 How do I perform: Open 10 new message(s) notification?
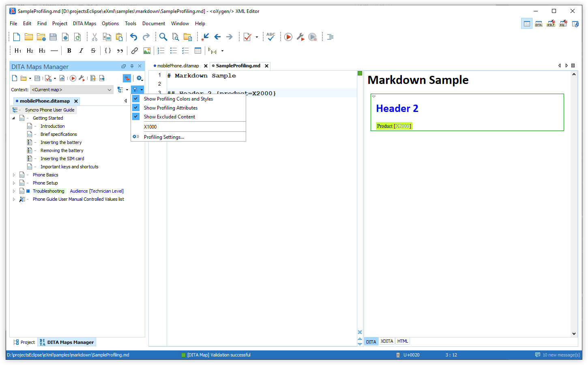click(x=558, y=355)
